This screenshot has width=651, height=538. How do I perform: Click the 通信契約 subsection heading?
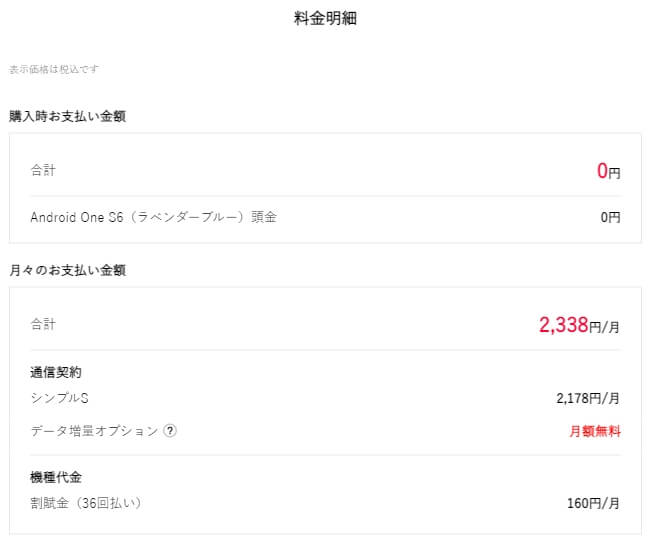coord(56,372)
